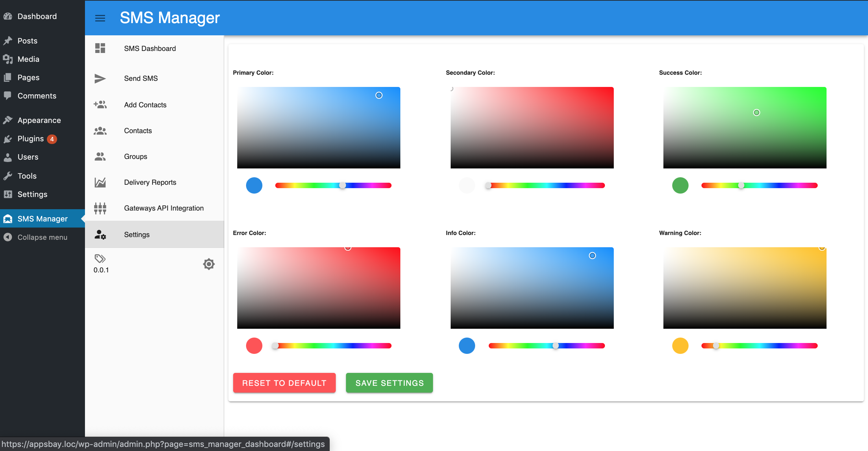
Task: Open the SMS Dashboard menu item
Action: pos(154,49)
